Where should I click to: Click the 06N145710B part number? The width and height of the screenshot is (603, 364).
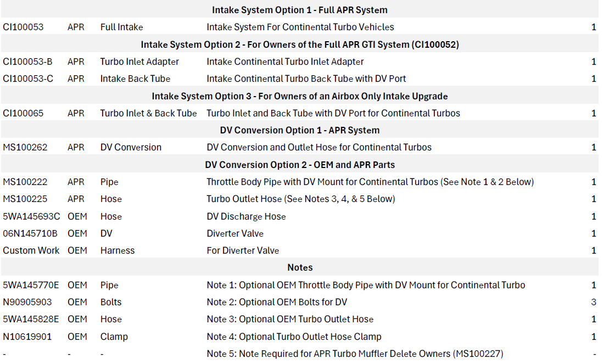[30, 233]
